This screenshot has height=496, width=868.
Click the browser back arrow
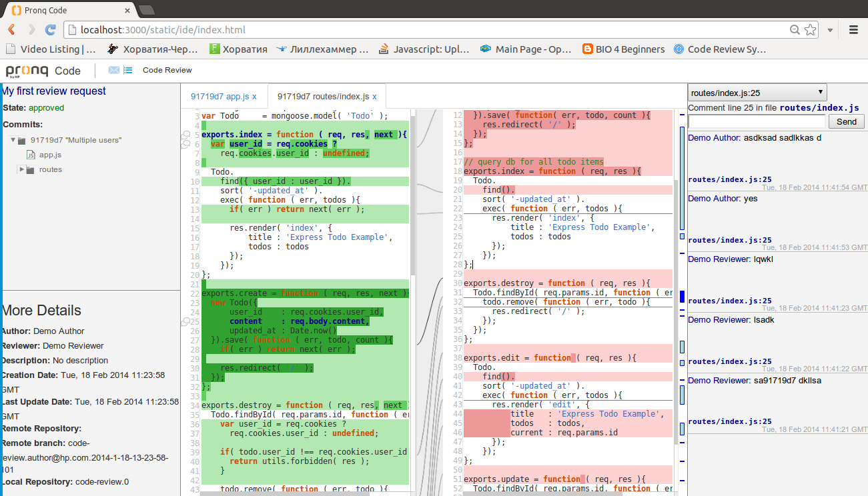pos(12,30)
